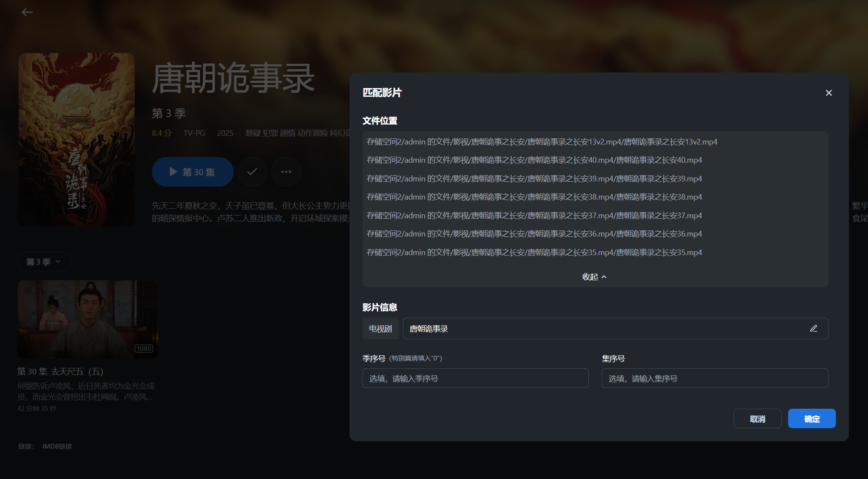Focus the 季序号 input field
This screenshot has height=479, width=868.
475,378
